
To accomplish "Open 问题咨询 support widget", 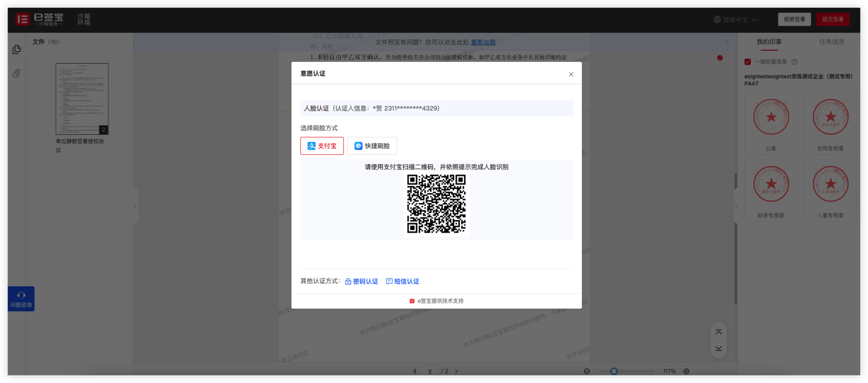I will (21, 299).
